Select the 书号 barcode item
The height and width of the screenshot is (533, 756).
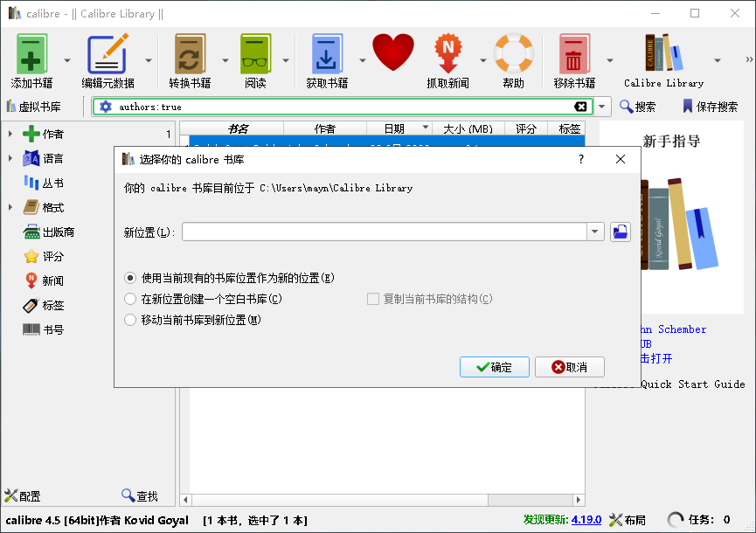click(44, 330)
